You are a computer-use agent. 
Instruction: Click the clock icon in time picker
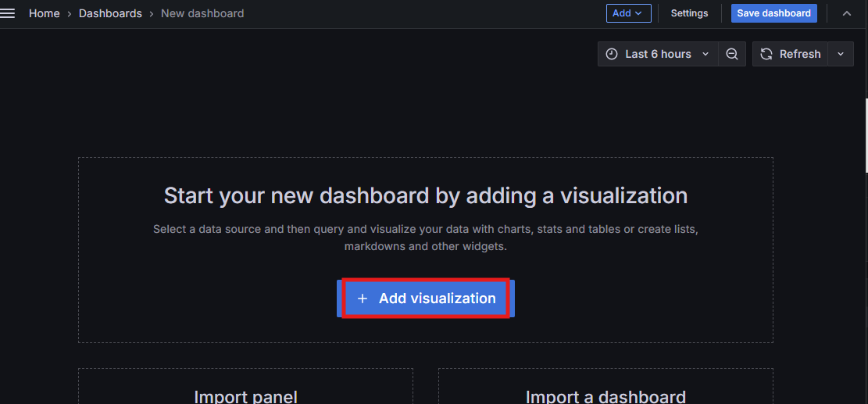point(611,54)
